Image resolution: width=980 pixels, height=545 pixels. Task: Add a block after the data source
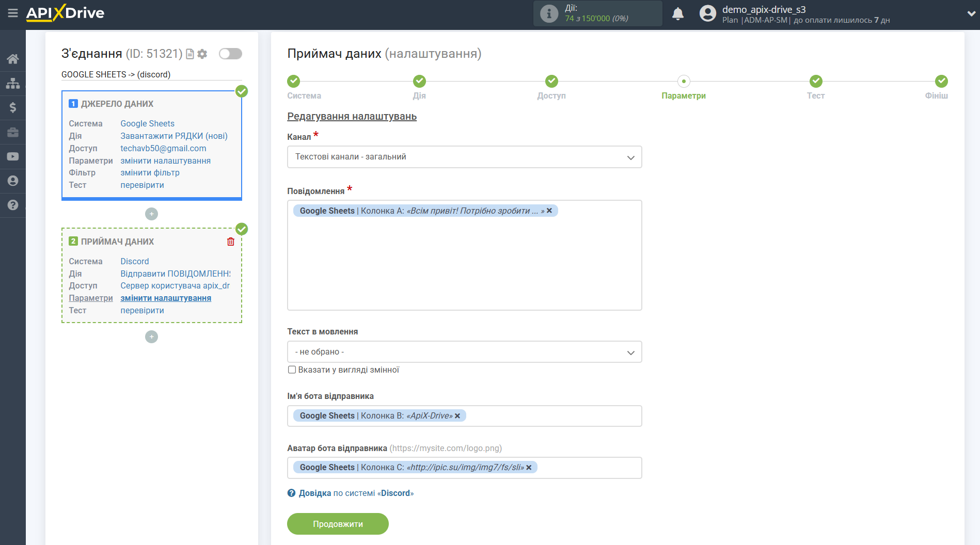pos(151,214)
